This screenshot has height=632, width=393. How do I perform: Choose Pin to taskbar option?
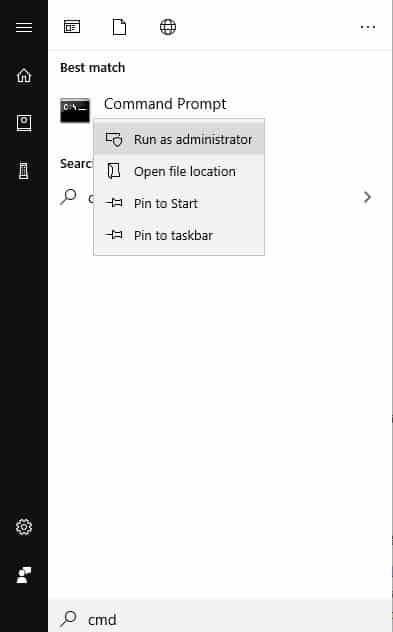pos(179,235)
